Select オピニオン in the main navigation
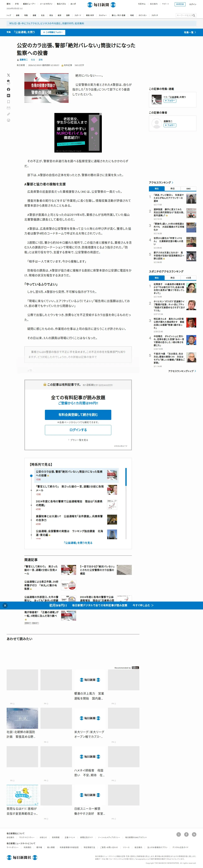The width and height of the screenshot is (203, 868). (142, 15)
